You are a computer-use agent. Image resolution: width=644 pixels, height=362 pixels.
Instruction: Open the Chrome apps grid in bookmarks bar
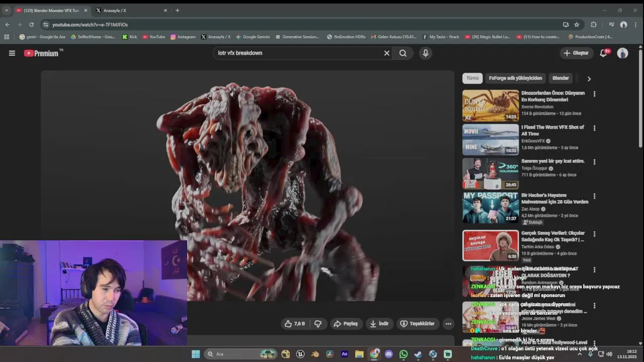(x=7, y=37)
